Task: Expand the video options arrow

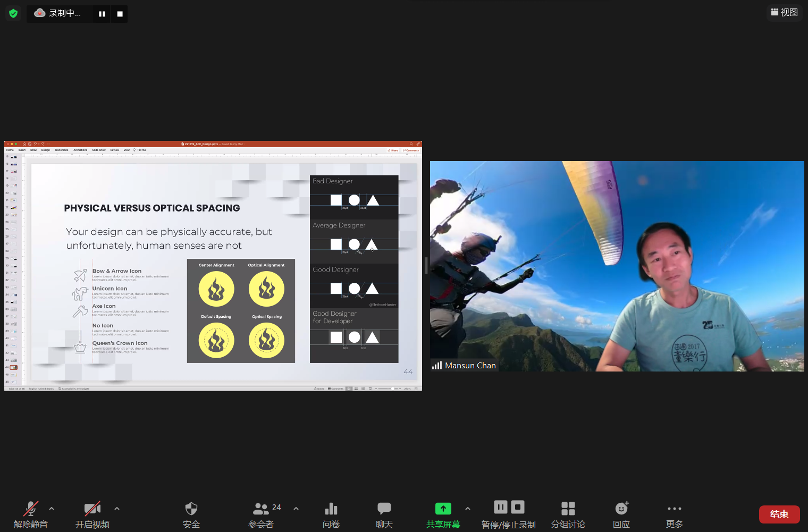Action: tap(117, 509)
